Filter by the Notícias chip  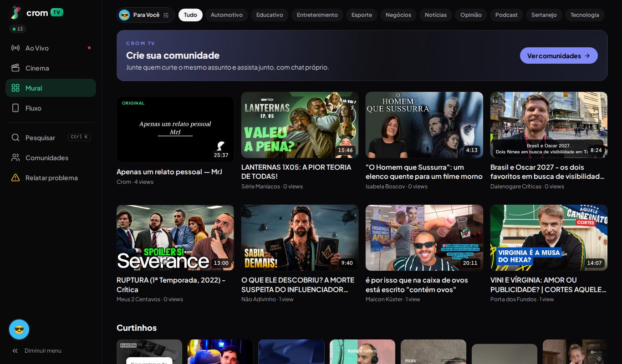(436, 15)
